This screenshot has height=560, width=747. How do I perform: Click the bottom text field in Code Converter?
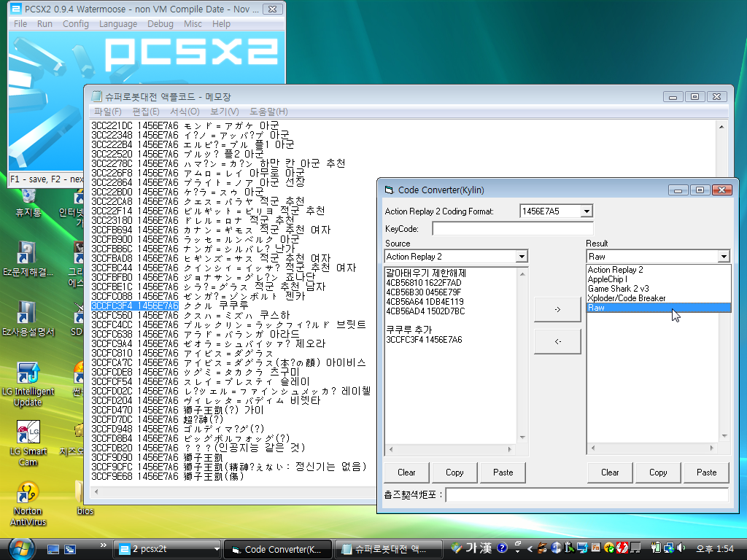click(x=587, y=495)
